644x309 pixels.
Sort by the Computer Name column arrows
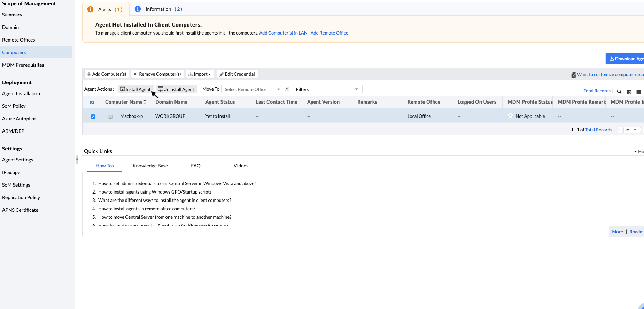(145, 102)
